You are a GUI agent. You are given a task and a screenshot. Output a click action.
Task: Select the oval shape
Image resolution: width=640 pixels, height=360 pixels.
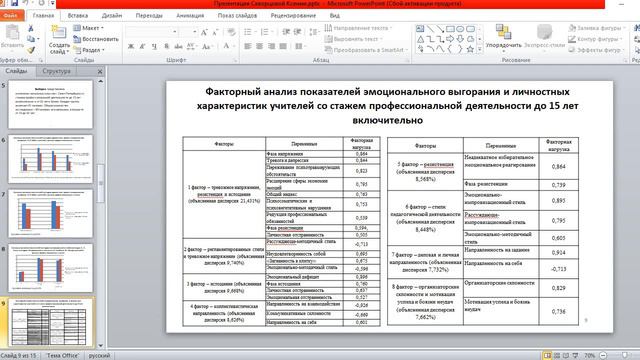[460, 29]
